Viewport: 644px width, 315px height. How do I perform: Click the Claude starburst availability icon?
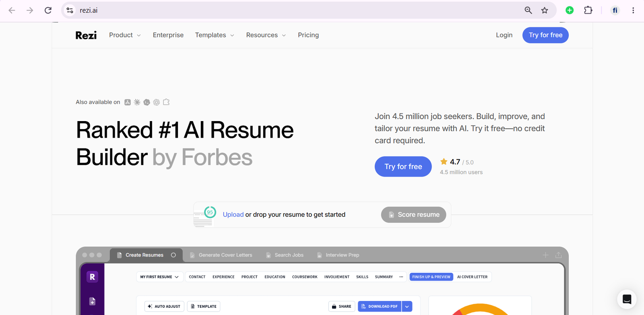pyautogui.click(x=137, y=102)
